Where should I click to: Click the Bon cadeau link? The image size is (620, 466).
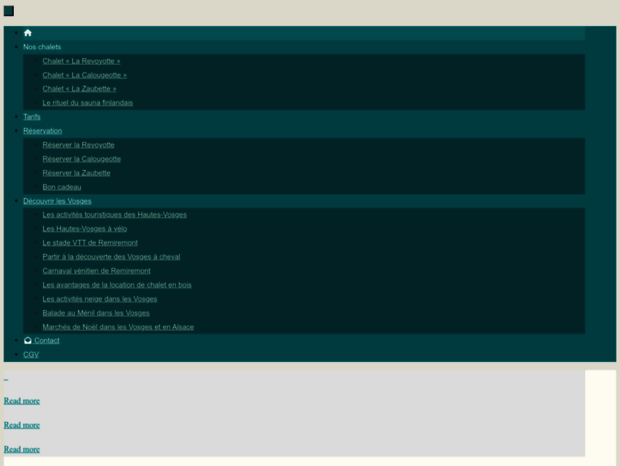[x=62, y=187]
